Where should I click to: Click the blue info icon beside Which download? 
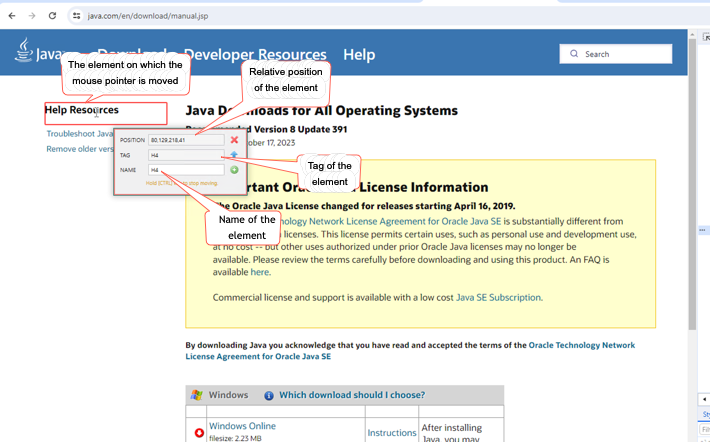pyautogui.click(x=269, y=396)
